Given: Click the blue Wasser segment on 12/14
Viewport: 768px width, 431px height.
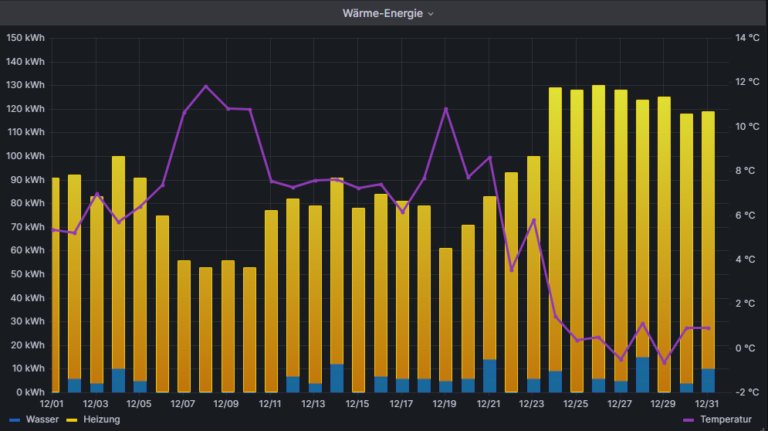Looking at the screenshot, I should tap(337, 378).
